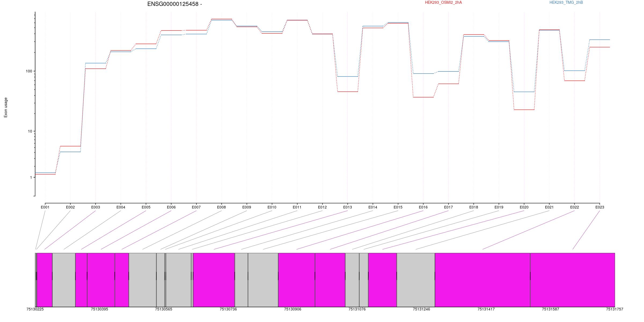Click exon label E006
Screen dimensions: 644x322
click(171, 207)
